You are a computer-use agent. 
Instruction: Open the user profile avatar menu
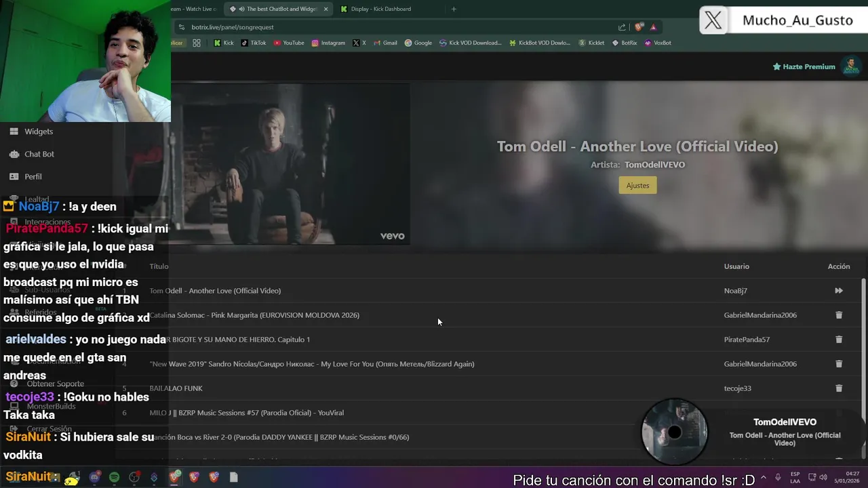tap(850, 66)
